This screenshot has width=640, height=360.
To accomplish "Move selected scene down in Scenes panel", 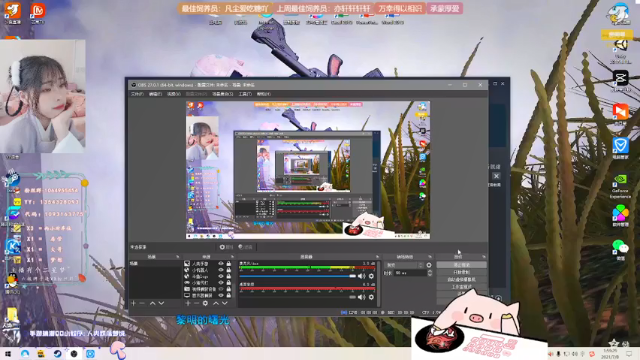I will (161, 303).
